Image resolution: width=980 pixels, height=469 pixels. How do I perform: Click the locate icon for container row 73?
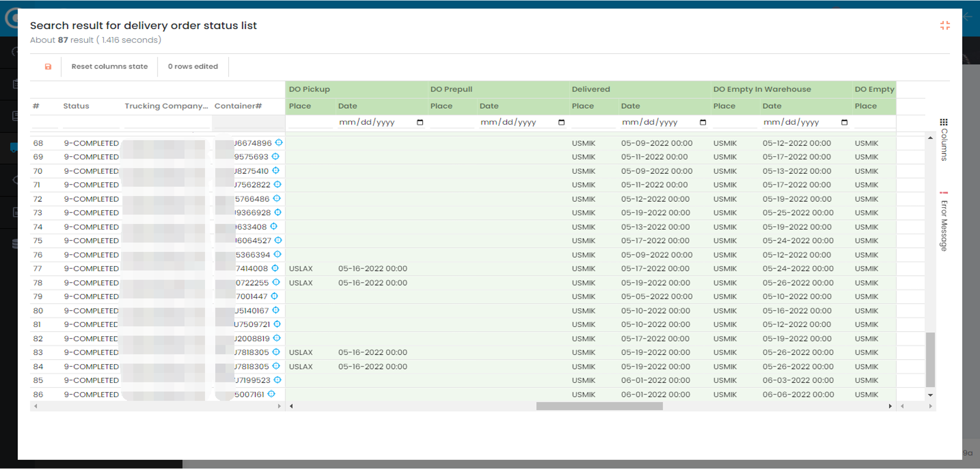click(x=278, y=213)
